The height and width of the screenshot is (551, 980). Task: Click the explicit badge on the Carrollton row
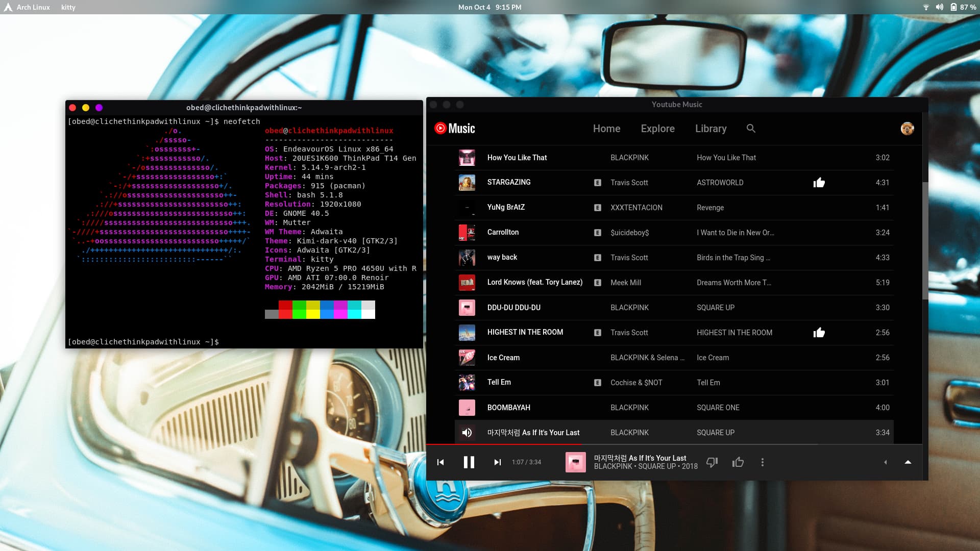pos(597,233)
